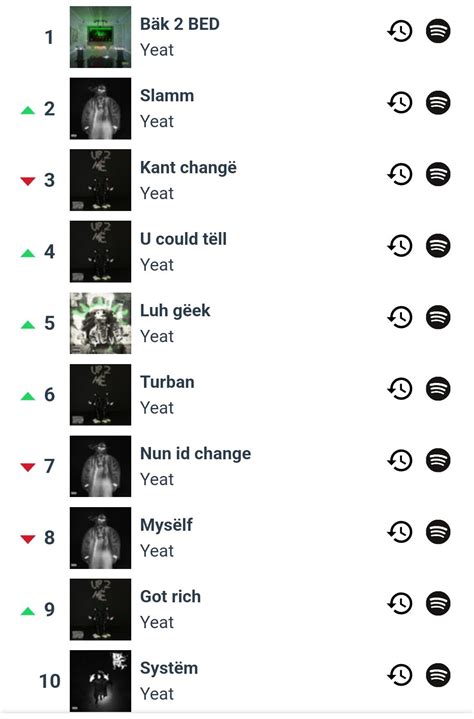
Task: Click the Luh gëek album artwork
Action: pyautogui.click(x=100, y=323)
